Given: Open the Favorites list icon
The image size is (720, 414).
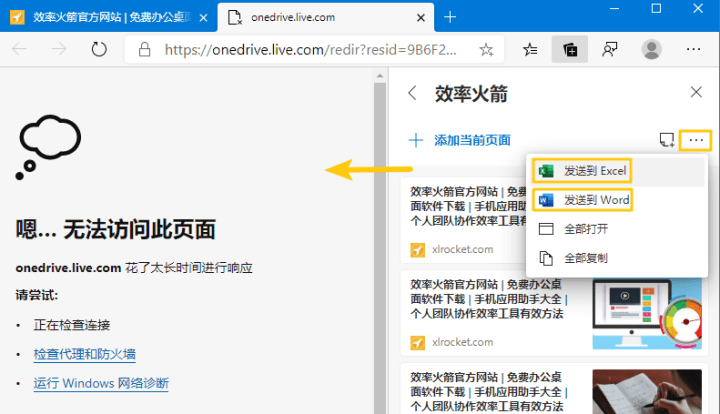Looking at the screenshot, I should [530, 49].
